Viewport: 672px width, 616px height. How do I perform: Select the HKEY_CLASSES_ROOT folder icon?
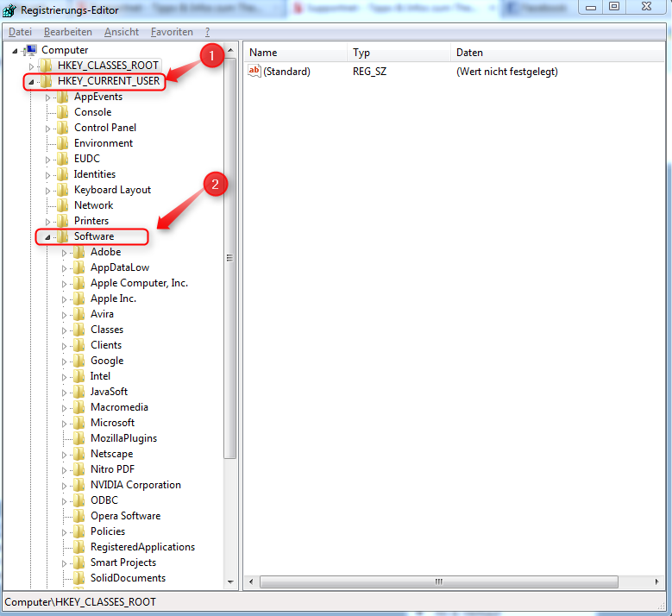click(46, 66)
